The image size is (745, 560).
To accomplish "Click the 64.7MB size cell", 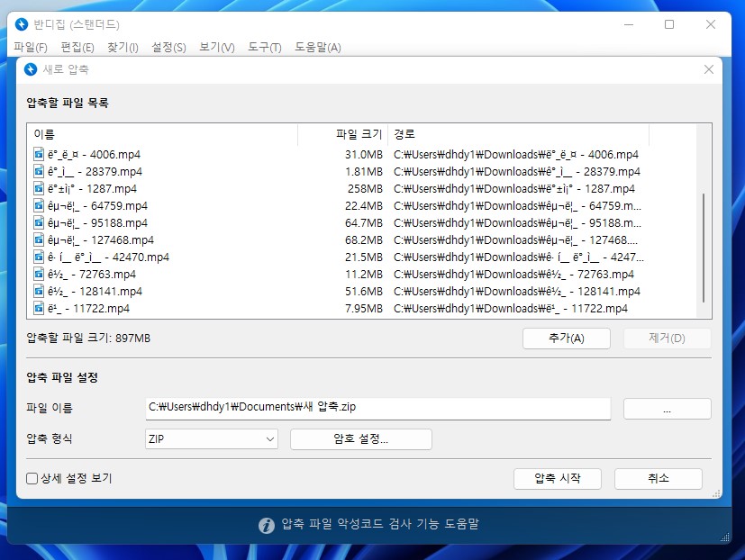I will [x=363, y=222].
